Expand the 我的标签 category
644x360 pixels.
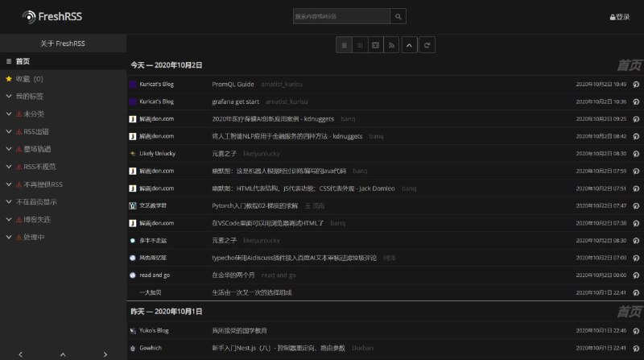pos(9,97)
